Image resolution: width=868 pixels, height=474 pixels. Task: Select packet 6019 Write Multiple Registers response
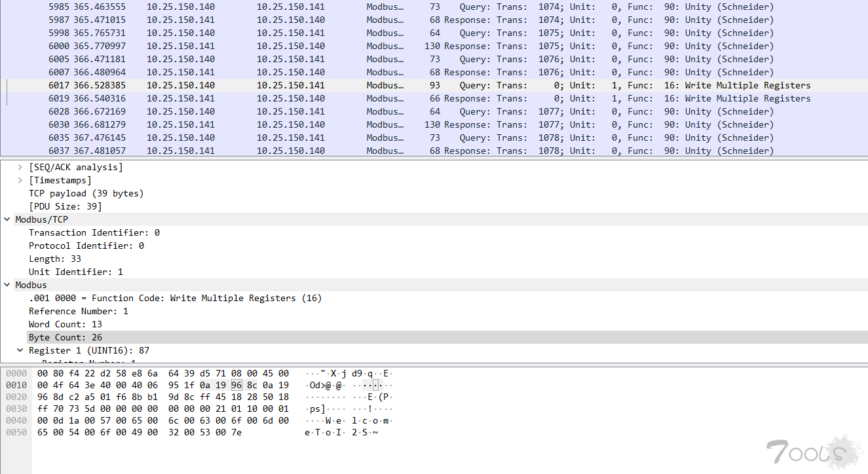434,98
